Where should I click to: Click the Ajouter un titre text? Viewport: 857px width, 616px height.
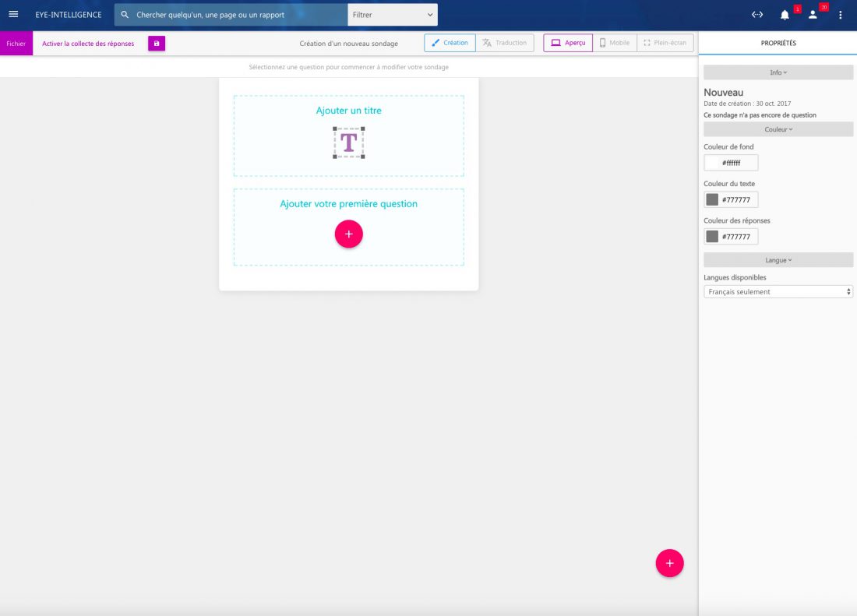click(349, 111)
